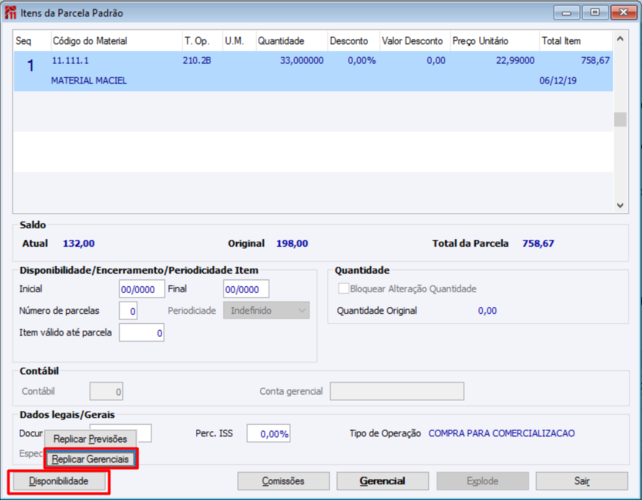Click the Contábil number field
Image resolution: width=642 pixels, height=500 pixels.
click(106, 391)
